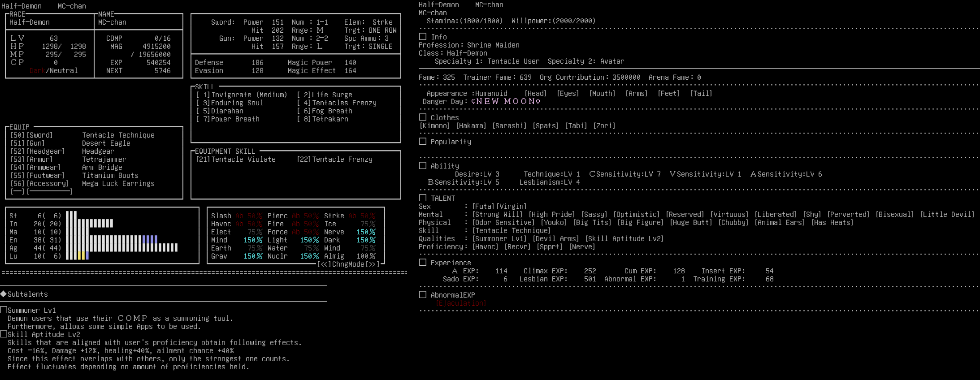The width and height of the screenshot is (980, 380).
Task: Choose skill [5] Diarahan
Action: (x=219, y=111)
